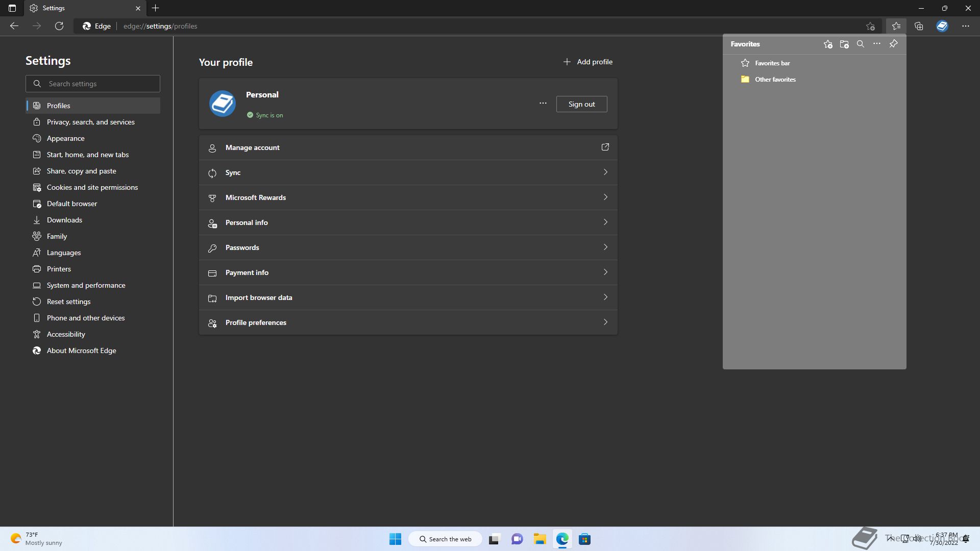Open tab actions menu icon
Image resolution: width=980 pixels, height=551 pixels.
coord(12,8)
